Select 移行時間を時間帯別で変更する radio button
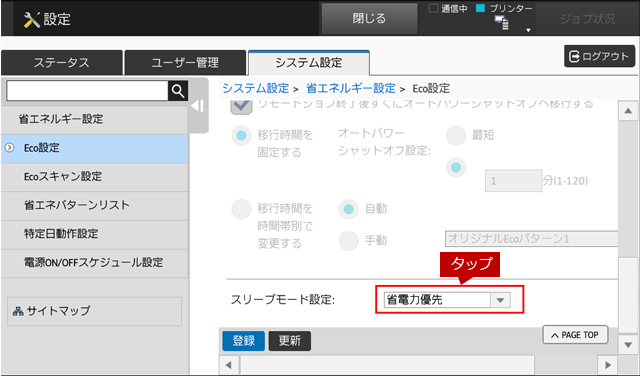 point(242,209)
